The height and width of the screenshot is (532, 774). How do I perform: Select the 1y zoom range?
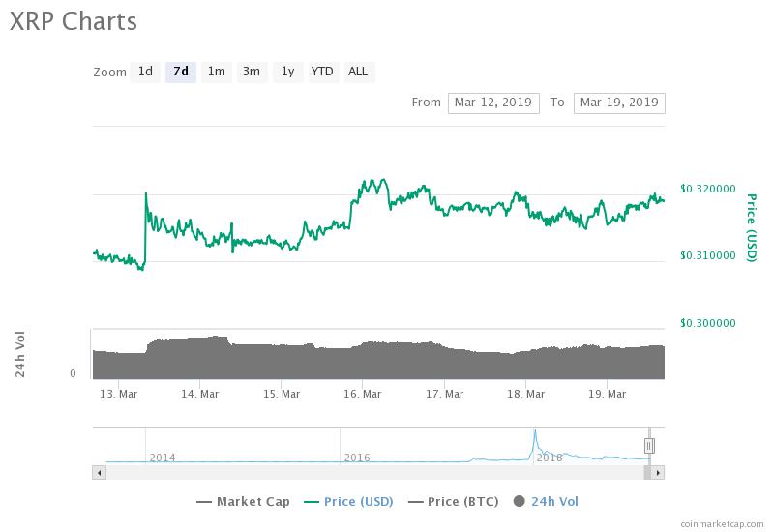287,72
